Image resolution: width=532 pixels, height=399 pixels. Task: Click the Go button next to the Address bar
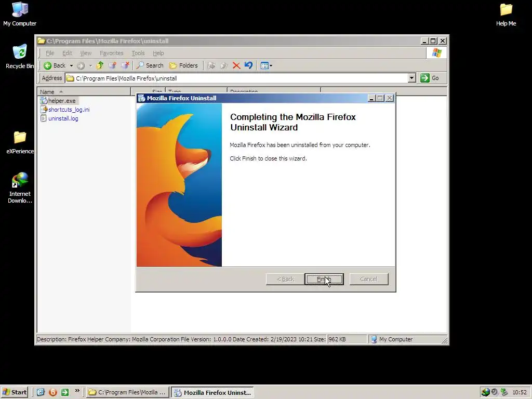[x=430, y=78]
